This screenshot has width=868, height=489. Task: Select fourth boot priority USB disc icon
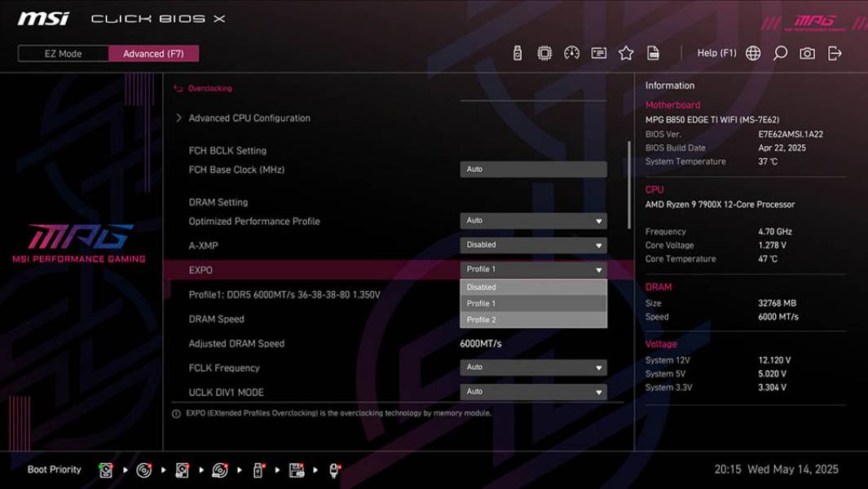coord(220,470)
